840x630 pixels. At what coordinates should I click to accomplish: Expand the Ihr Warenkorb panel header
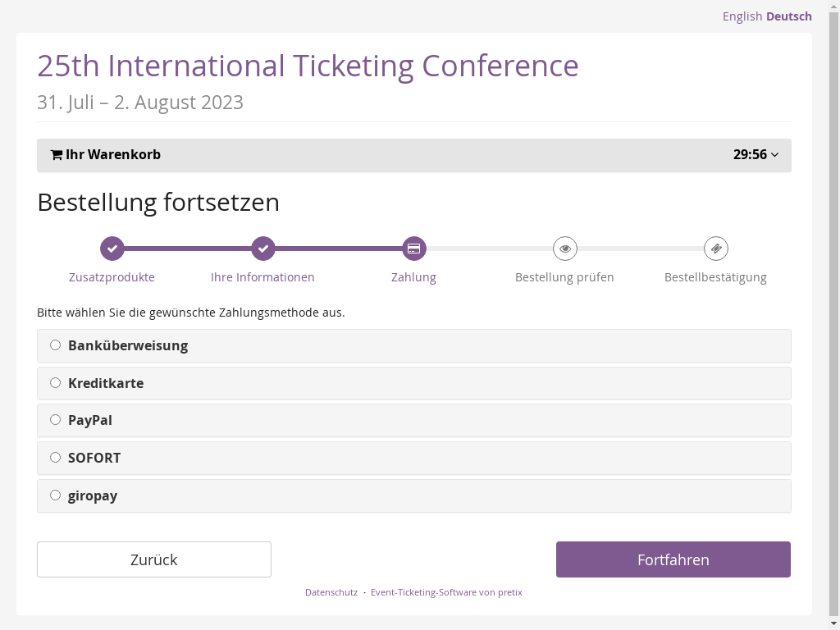113,155
